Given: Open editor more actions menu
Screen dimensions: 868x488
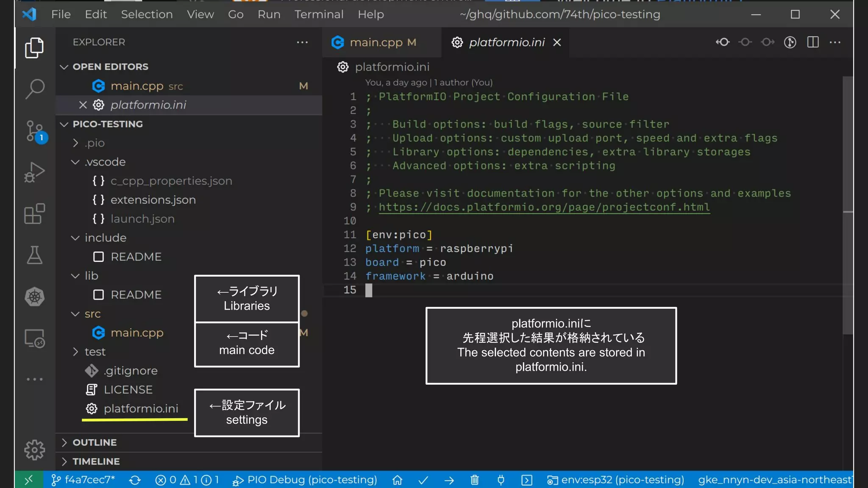Looking at the screenshot, I should click(x=835, y=42).
